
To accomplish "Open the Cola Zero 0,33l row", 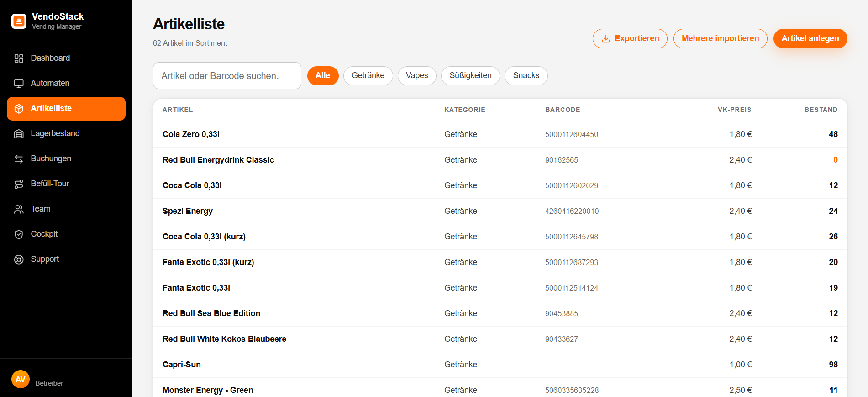I will [x=500, y=134].
